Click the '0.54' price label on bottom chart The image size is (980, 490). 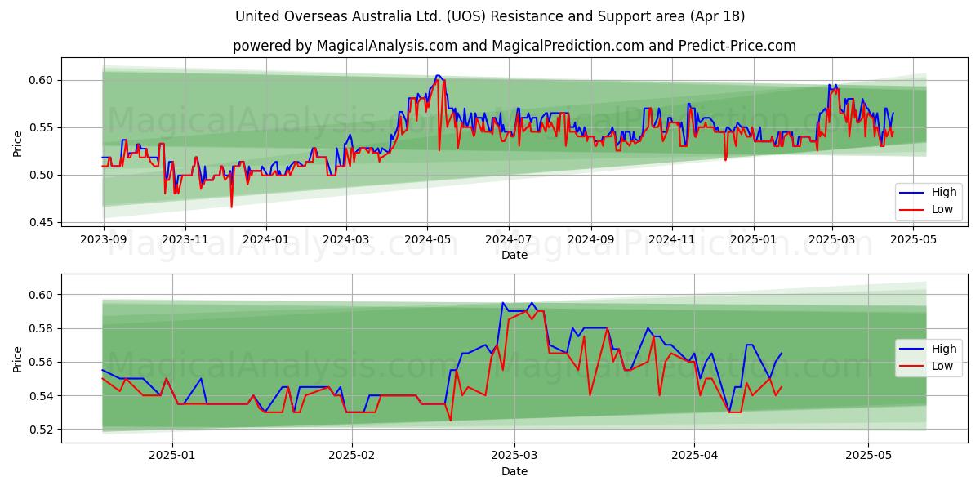click(x=42, y=396)
